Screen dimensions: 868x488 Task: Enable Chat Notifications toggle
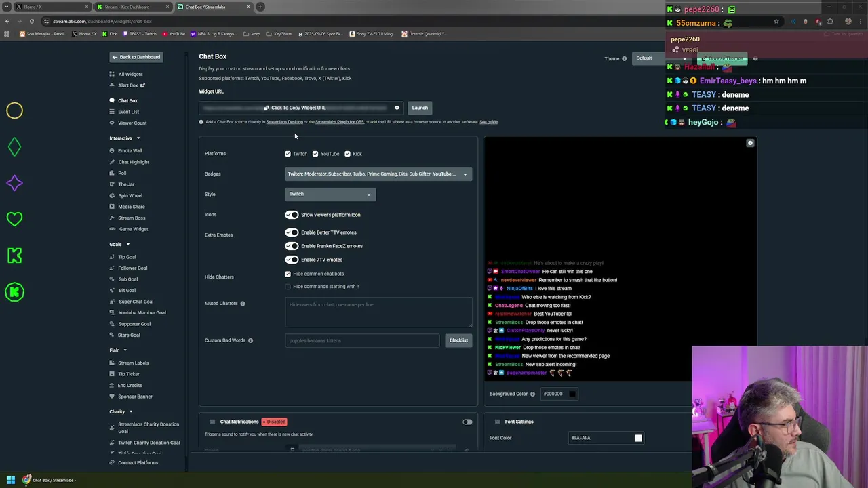[x=467, y=422]
